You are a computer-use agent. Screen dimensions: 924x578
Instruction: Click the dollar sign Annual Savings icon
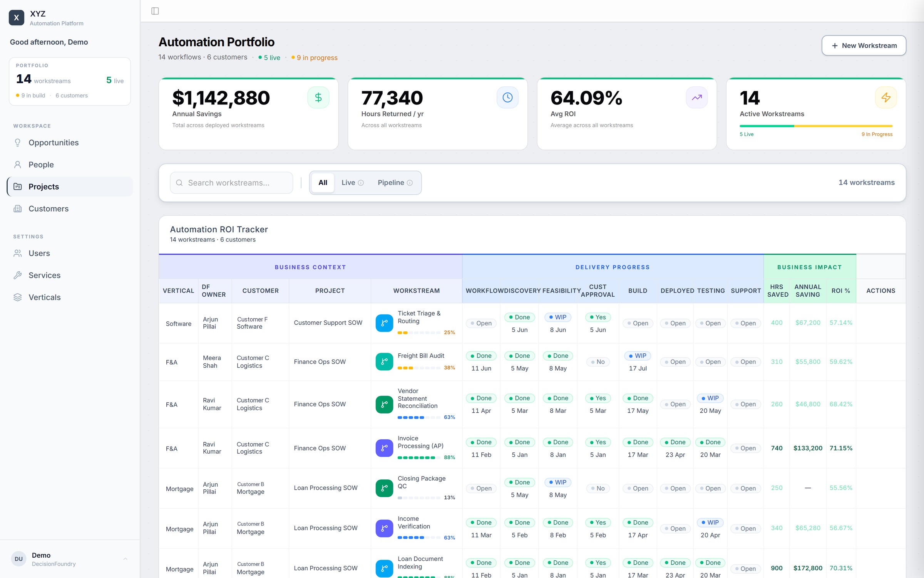tap(318, 97)
